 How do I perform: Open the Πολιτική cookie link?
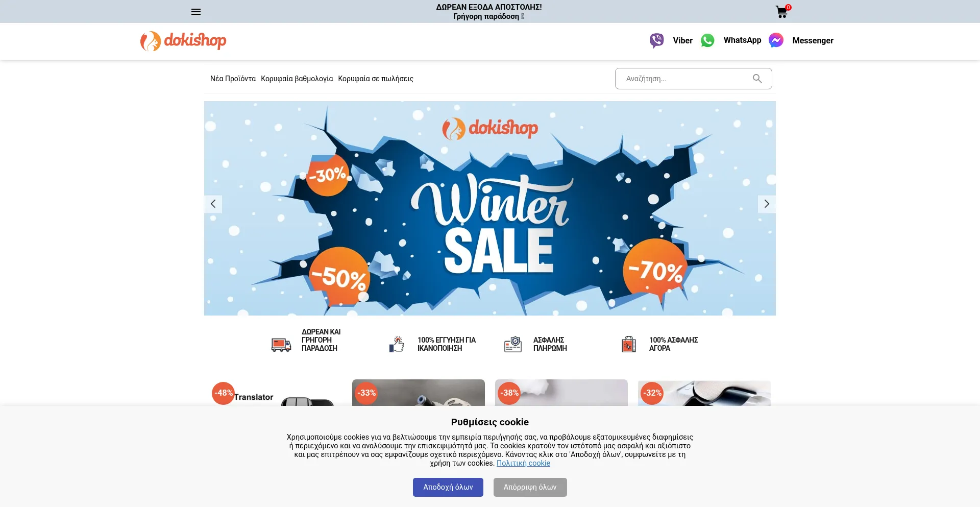(x=523, y=463)
